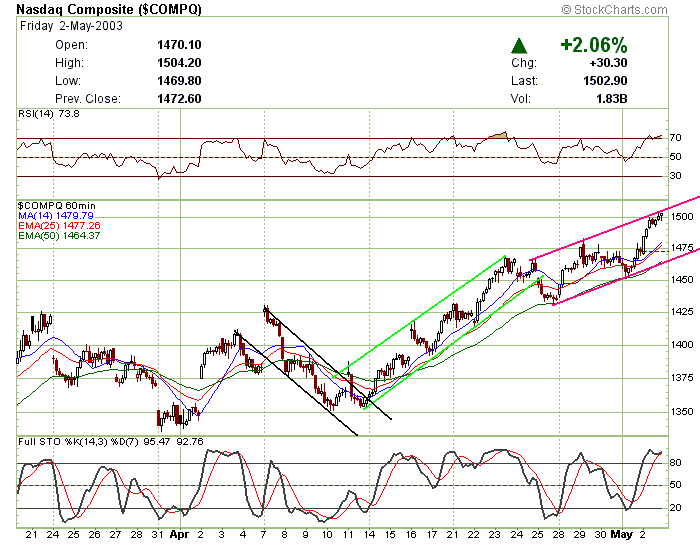Click the High value 1504.20

point(179,63)
